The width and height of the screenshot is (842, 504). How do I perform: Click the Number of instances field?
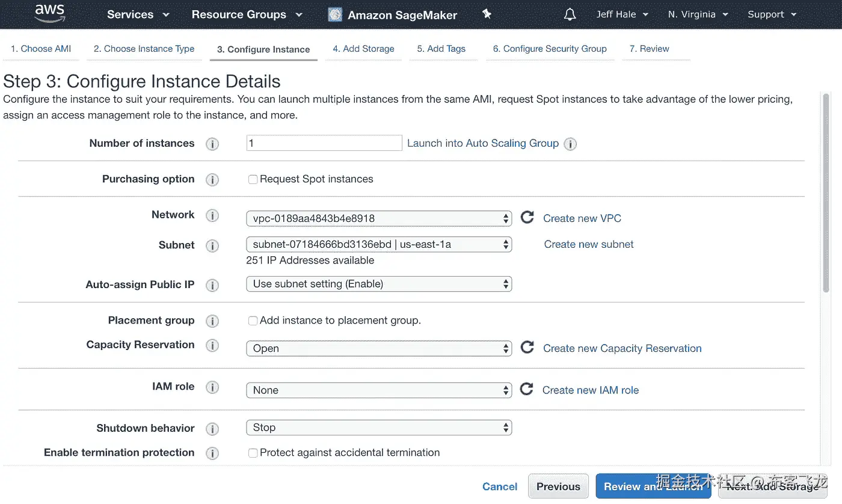[x=324, y=143]
